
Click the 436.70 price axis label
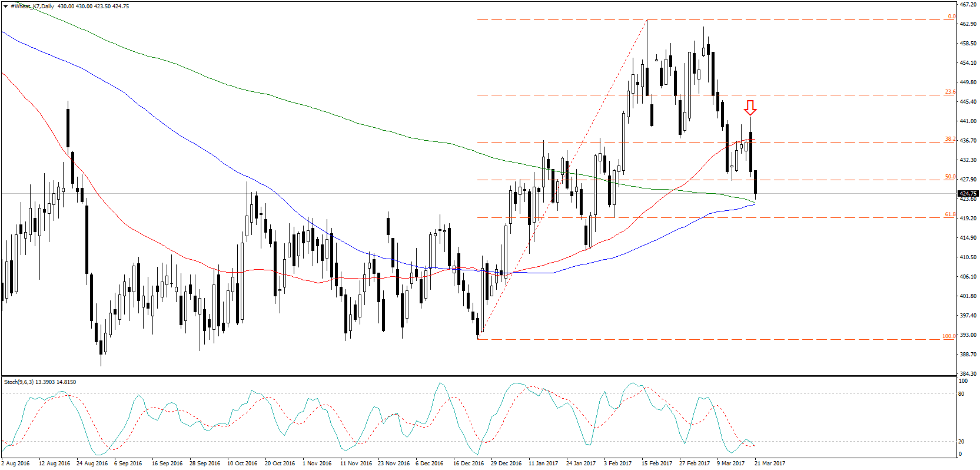pyautogui.click(x=968, y=141)
